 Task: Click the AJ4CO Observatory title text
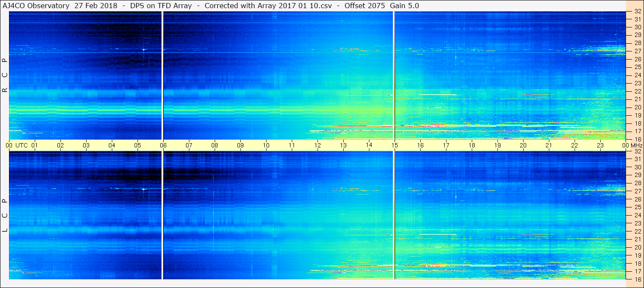[x=36, y=6]
